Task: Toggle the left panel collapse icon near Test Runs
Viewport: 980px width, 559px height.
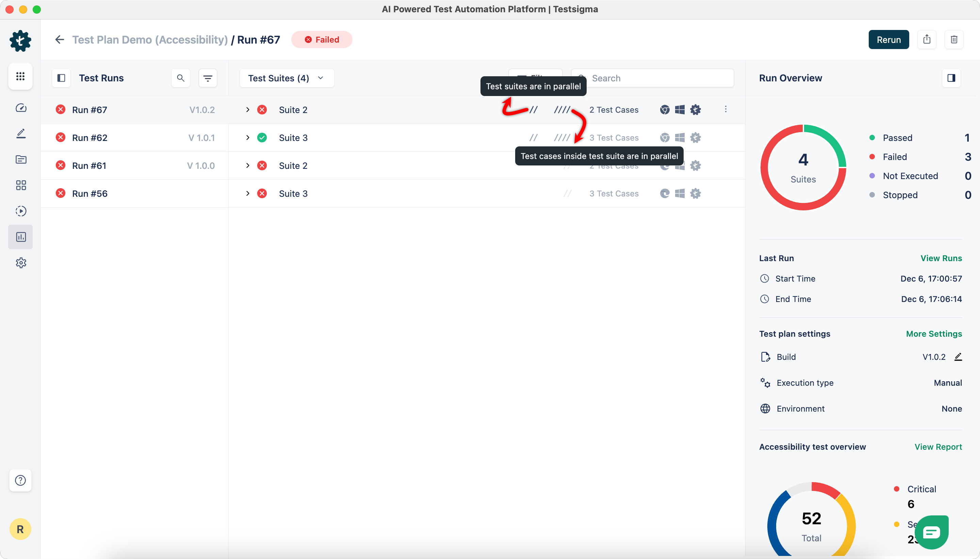Action: [x=61, y=78]
